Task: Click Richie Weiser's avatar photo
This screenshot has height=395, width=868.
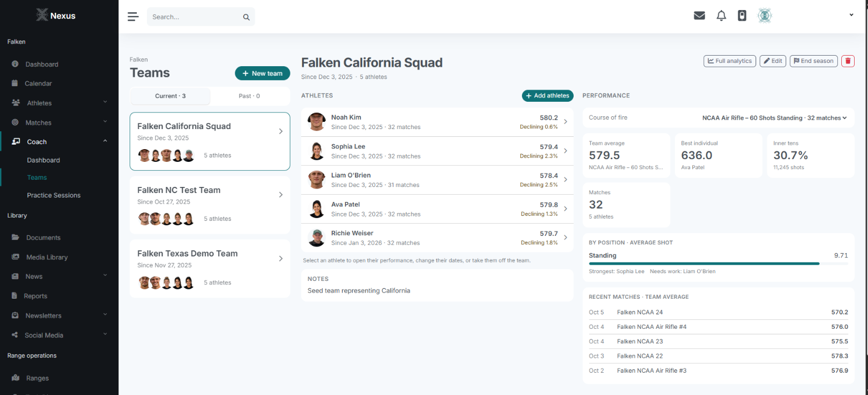Action: coord(316,238)
